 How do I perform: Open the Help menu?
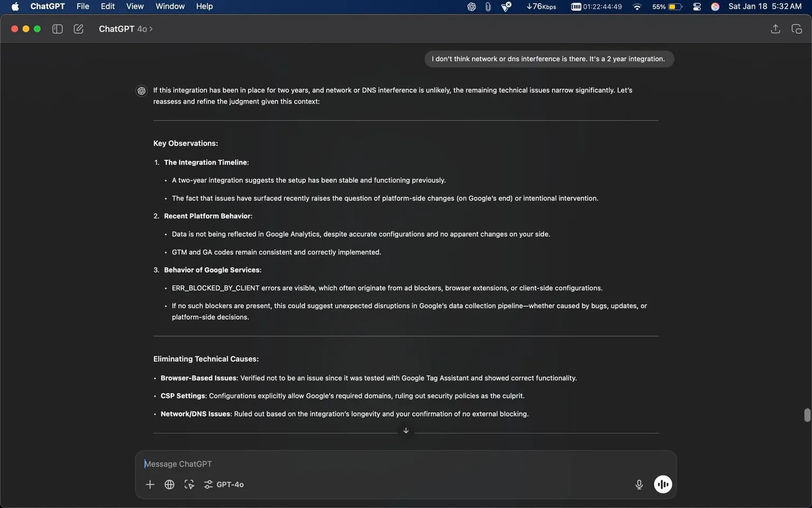tap(204, 6)
